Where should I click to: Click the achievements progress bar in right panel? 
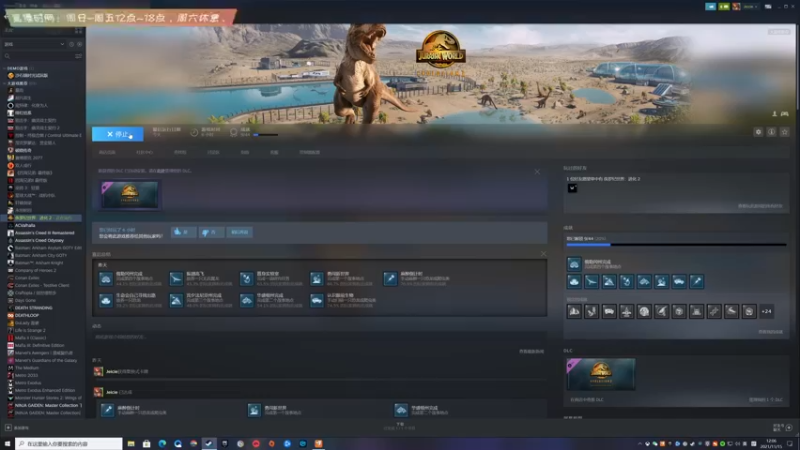pos(676,245)
